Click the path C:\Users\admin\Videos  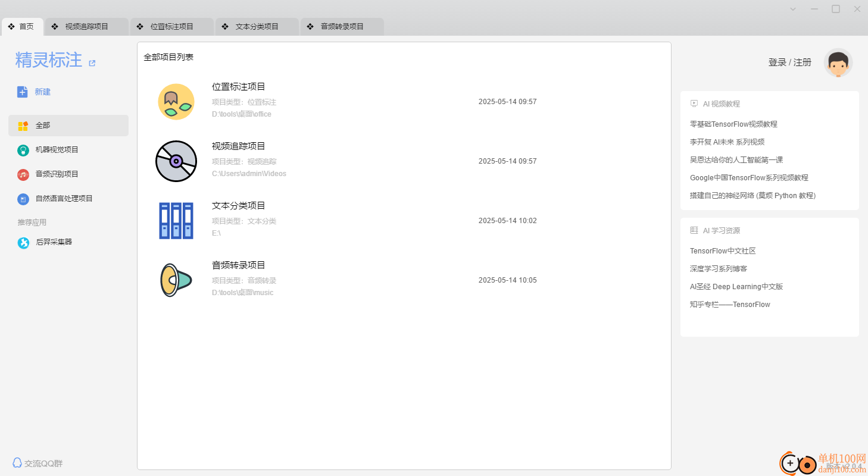249,174
